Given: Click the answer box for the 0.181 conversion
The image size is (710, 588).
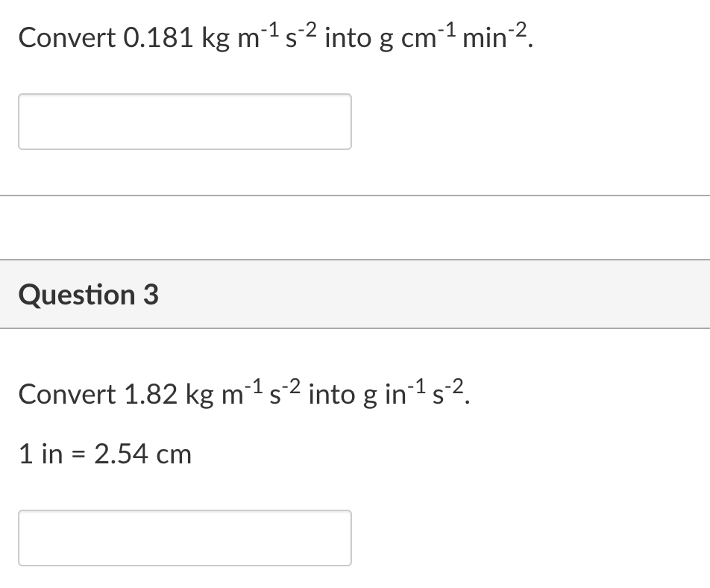Looking at the screenshot, I should (185, 122).
